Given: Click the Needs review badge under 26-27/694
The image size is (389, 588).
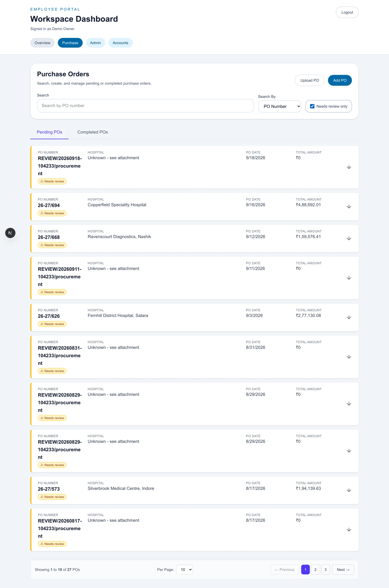Looking at the screenshot, I should click(x=52, y=213).
